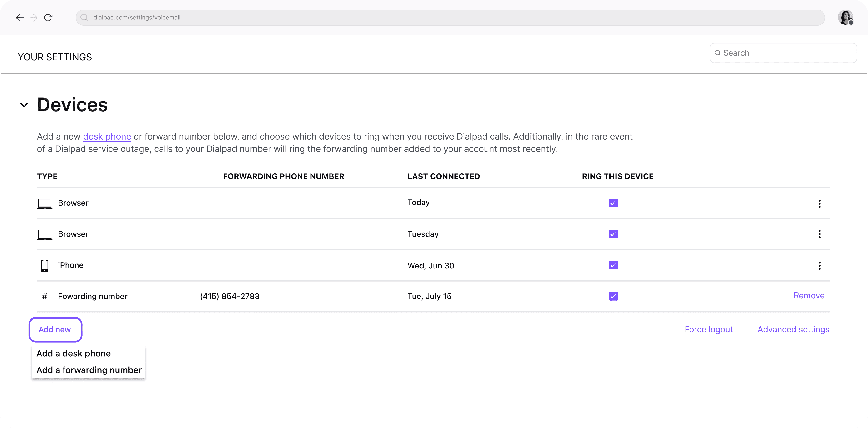Click the desk phone link in description

coord(107,136)
